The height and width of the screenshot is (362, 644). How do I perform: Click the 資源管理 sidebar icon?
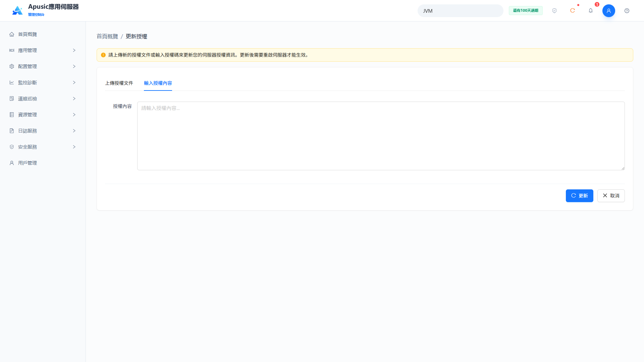[12, 115]
